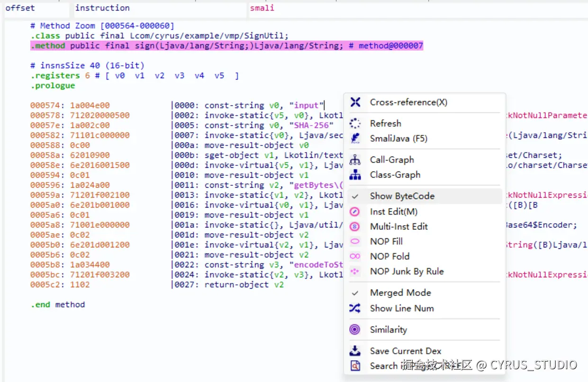Image resolution: width=588 pixels, height=382 pixels.
Task: Click '0019: move-result-object v1' instruction
Action: 241,215
